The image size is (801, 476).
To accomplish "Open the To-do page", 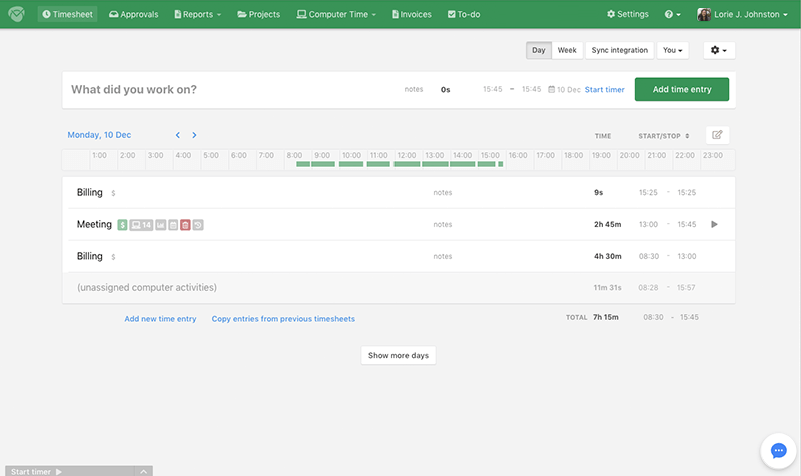I will (464, 14).
